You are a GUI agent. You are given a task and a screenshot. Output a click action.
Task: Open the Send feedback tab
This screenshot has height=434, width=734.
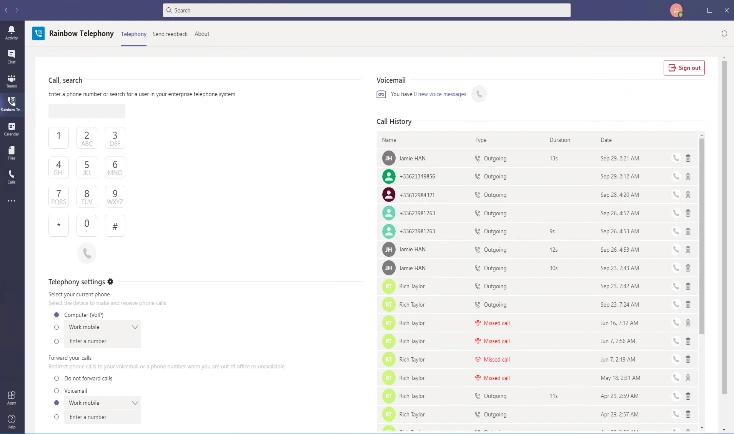point(170,34)
